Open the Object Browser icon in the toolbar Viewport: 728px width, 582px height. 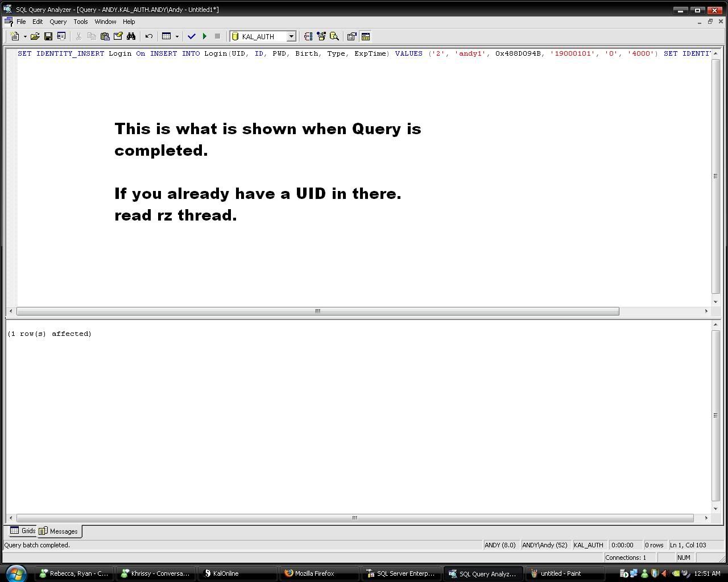pos(321,36)
